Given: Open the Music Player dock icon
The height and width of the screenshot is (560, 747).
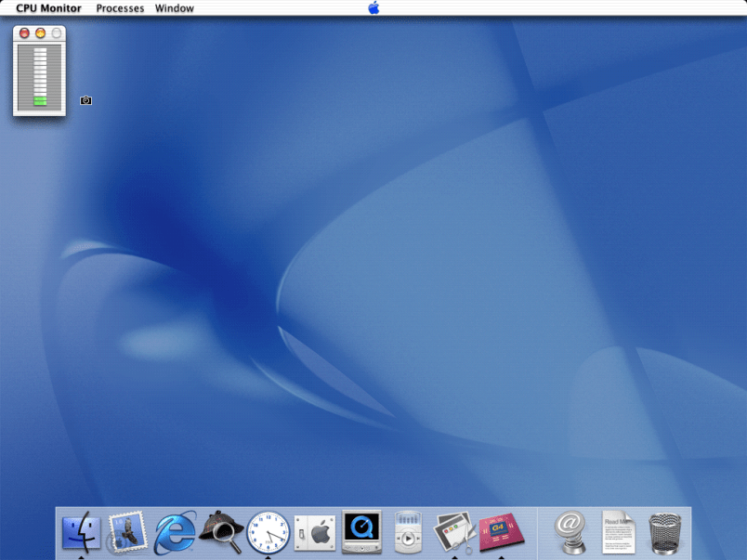Looking at the screenshot, I should (408, 533).
